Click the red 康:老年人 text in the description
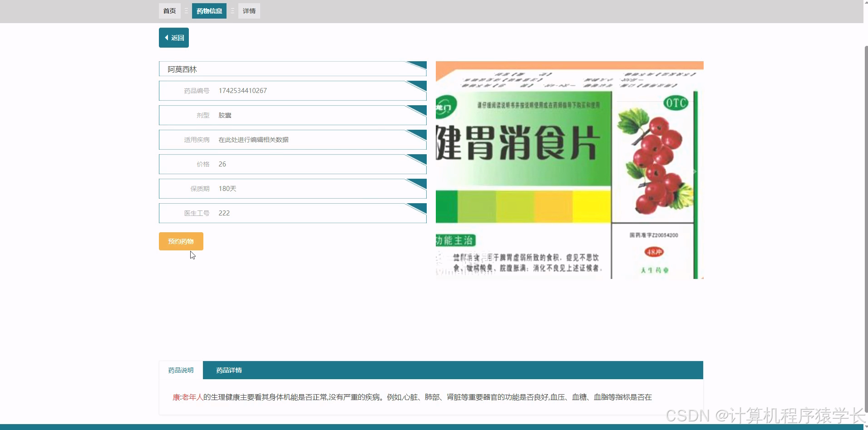868x430 pixels. click(x=188, y=397)
